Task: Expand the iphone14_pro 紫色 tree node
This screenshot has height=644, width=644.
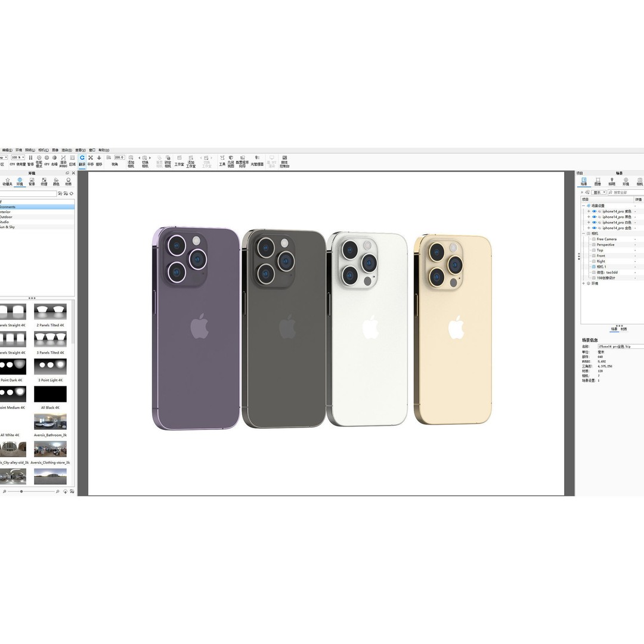Action: point(589,212)
